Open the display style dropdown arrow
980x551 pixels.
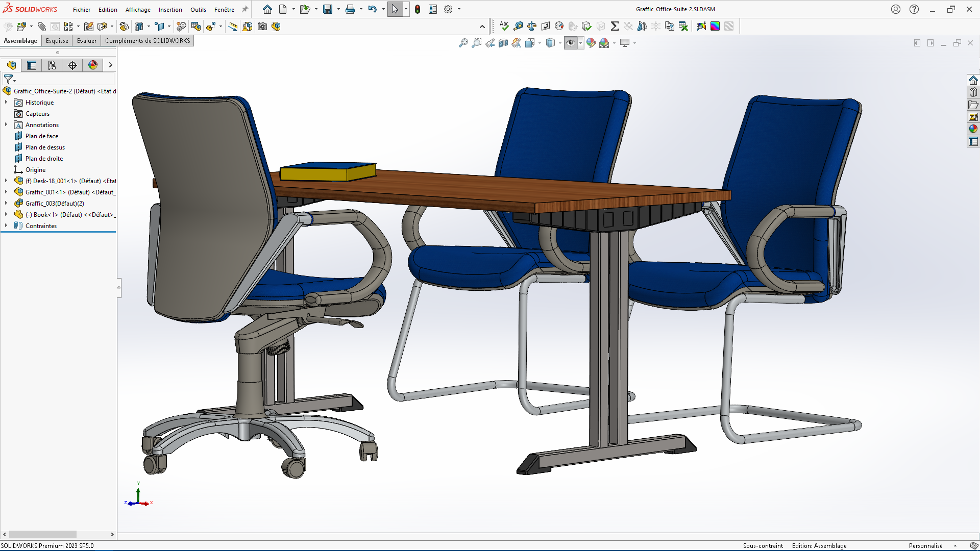click(x=560, y=43)
